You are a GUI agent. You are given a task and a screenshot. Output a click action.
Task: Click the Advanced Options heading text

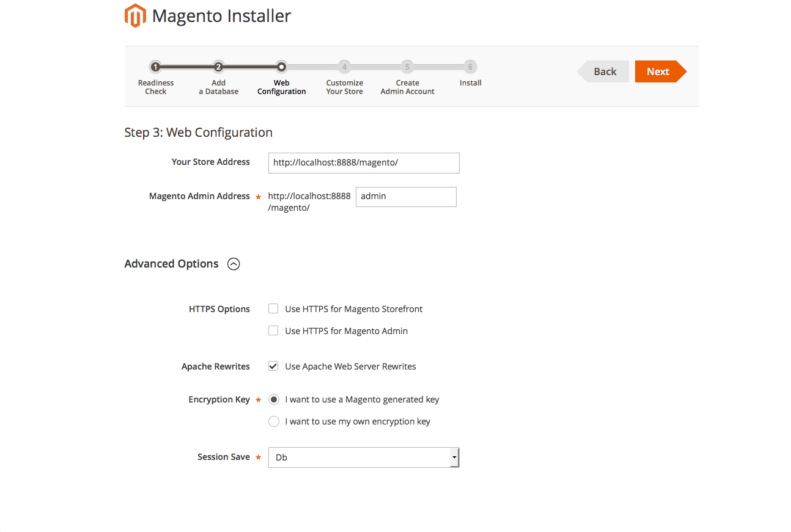point(171,264)
